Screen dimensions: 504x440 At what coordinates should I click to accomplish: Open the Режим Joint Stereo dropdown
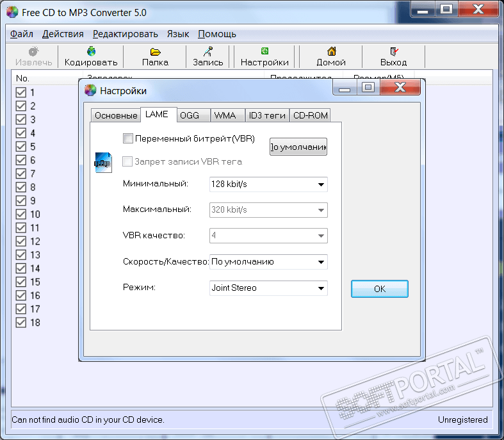pos(268,288)
